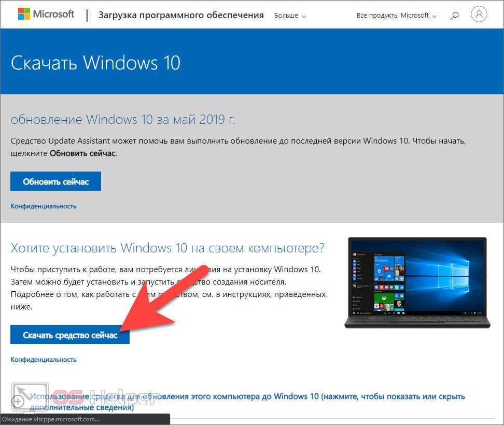Expand the Больше dropdown menu
504x425 pixels.
290,16
